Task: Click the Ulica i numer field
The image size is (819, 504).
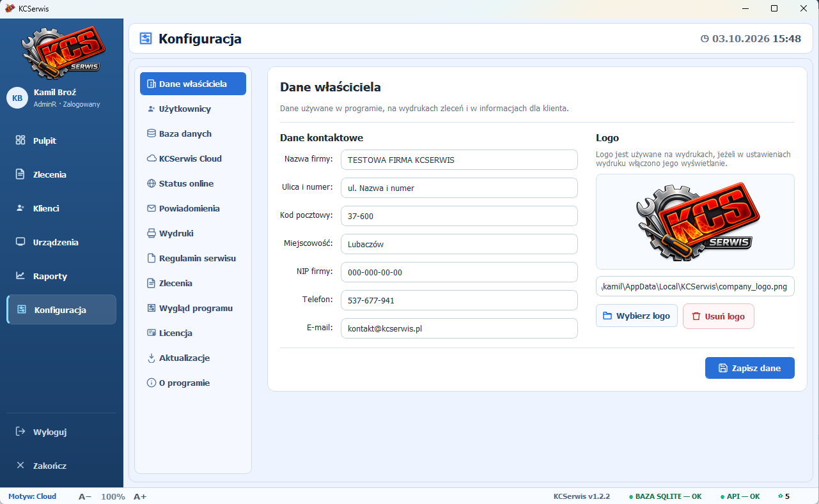Action: (x=459, y=188)
